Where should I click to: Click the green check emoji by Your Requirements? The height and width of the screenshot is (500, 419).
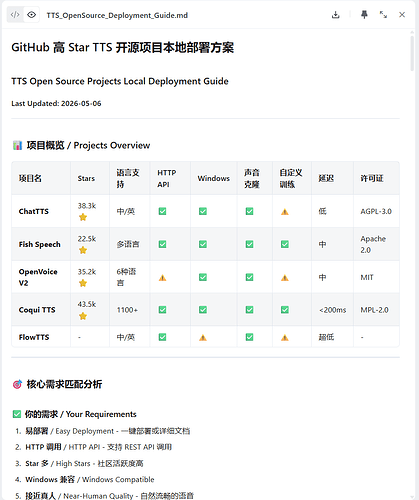pyautogui.click(x=17, y=414)
